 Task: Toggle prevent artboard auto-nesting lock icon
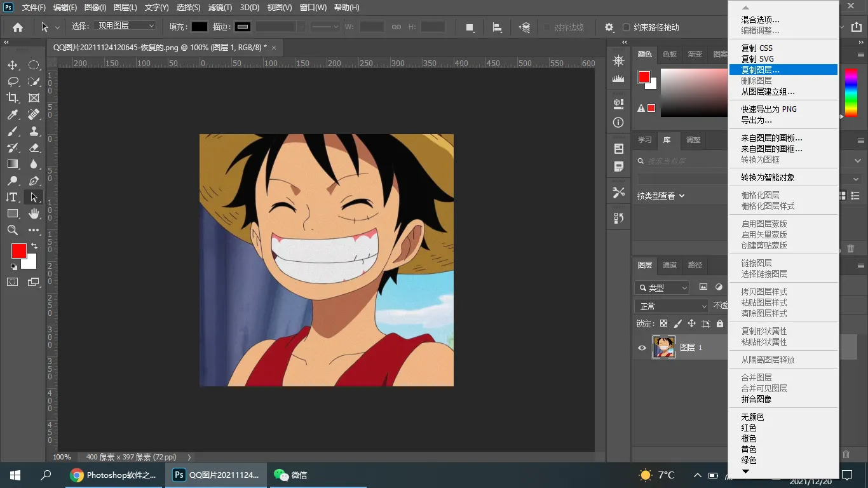tap(705, 323)
